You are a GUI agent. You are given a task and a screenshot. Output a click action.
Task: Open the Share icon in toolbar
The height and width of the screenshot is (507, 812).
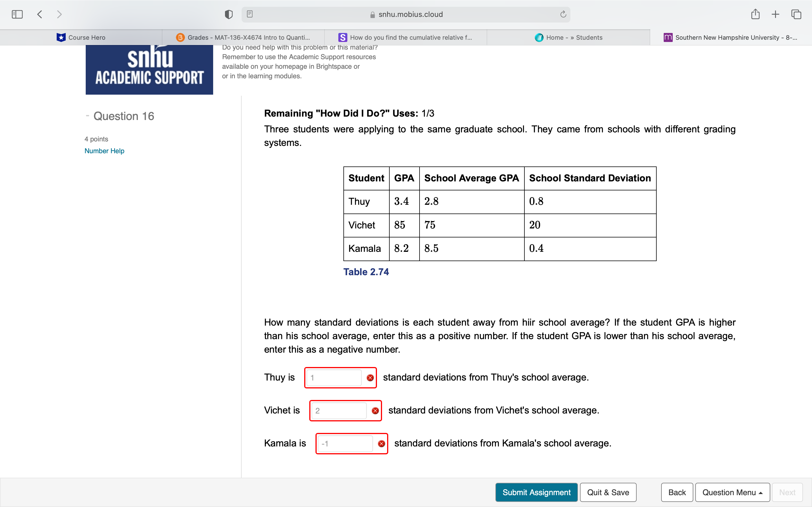[755, 14]
